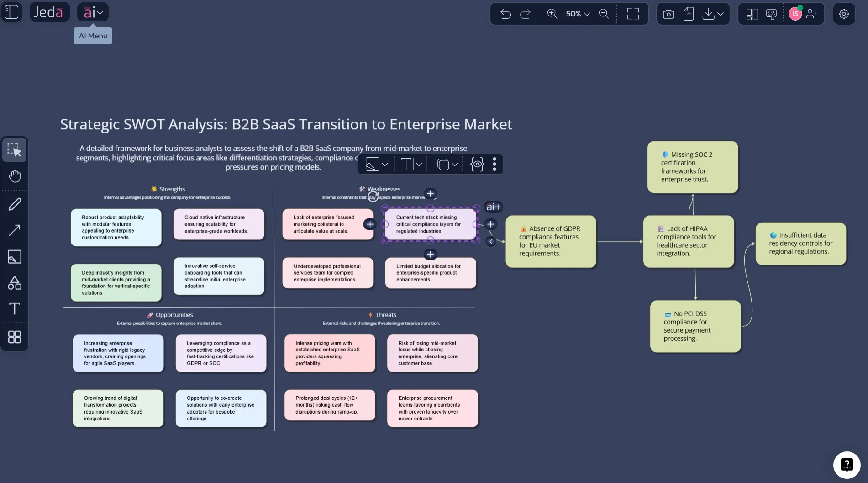This screenshot has width=868, height=483.
Task: Open the AI Menu
Action: 92,12
